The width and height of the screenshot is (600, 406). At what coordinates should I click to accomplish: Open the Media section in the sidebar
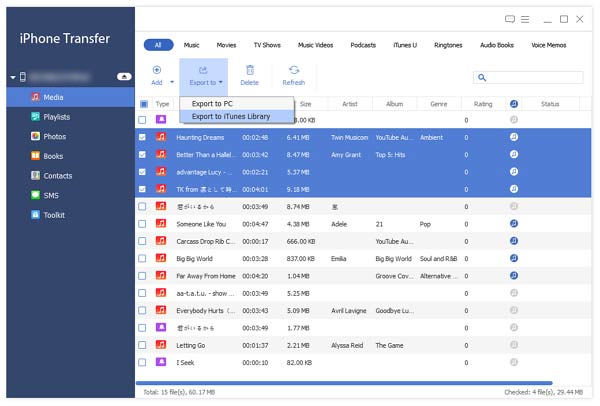tap(70, 97)
